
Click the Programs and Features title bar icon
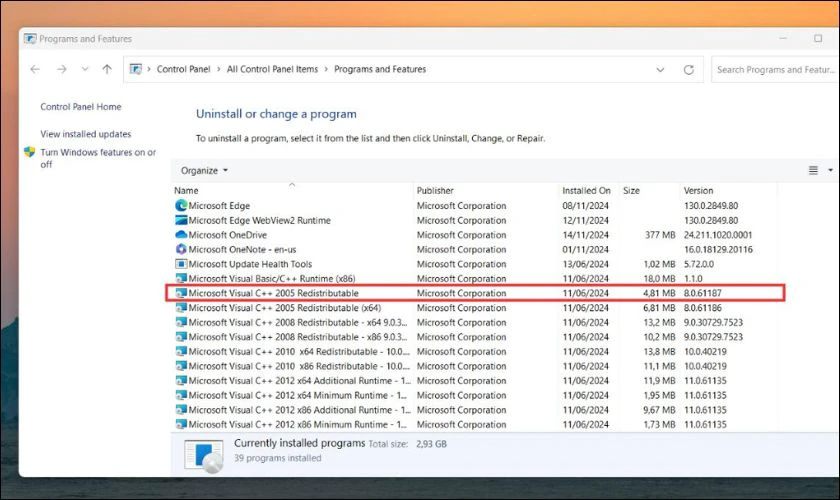point(30,39)
